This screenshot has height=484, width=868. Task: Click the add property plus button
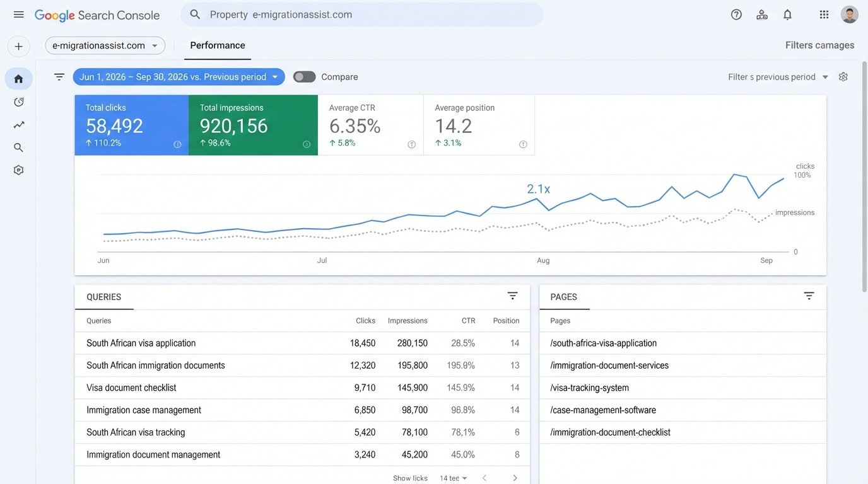point(18,46)
